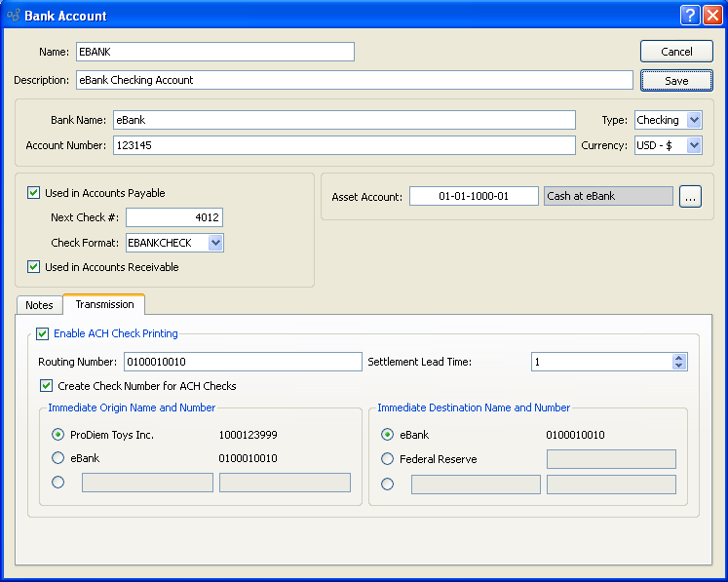Select ProDiem Toys Inc. origin radio button

[57, 435]
